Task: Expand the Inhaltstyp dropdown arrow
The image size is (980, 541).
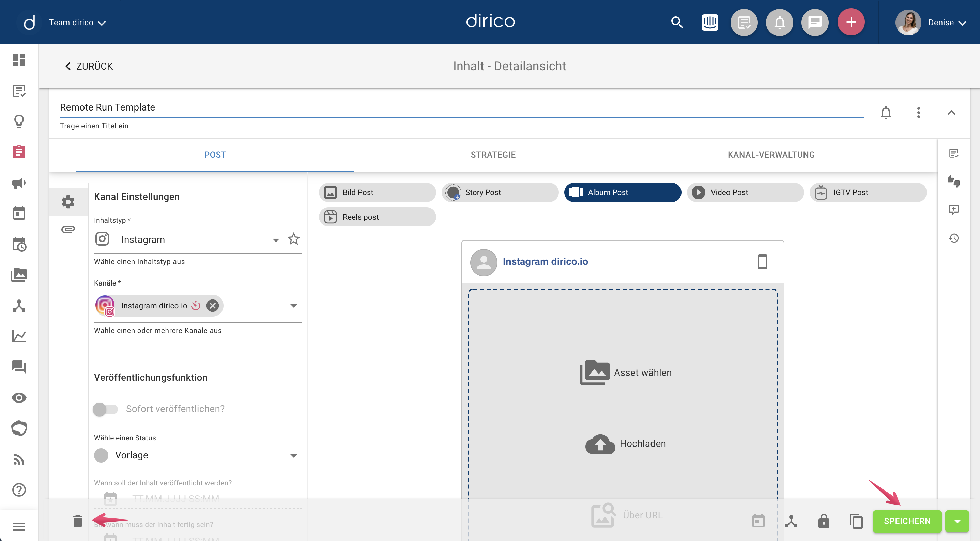Action: click(x=275, y=240)
